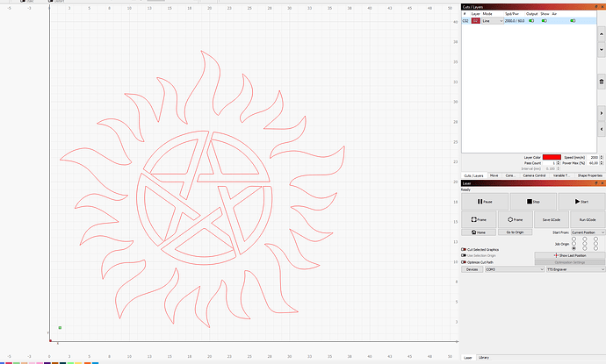Toggle Show for layer C02
This screenshot has width=606, height=364.
coord(545,21)
